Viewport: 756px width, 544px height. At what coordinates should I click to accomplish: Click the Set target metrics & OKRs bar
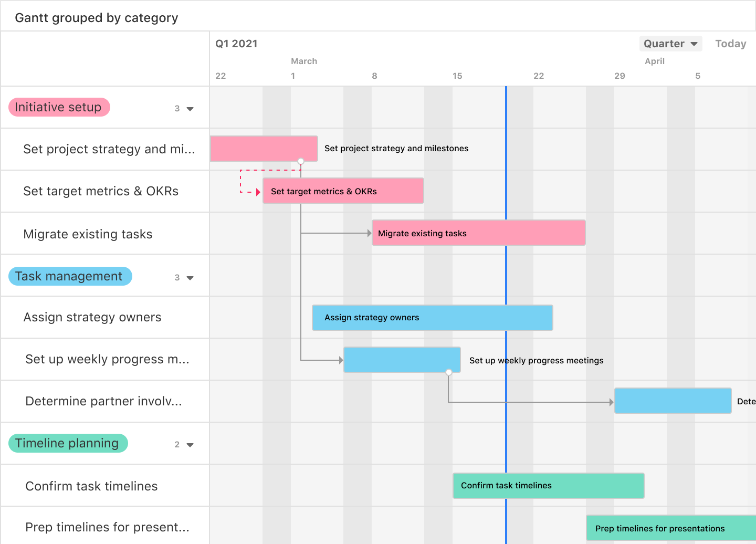[x=343, y=191]
